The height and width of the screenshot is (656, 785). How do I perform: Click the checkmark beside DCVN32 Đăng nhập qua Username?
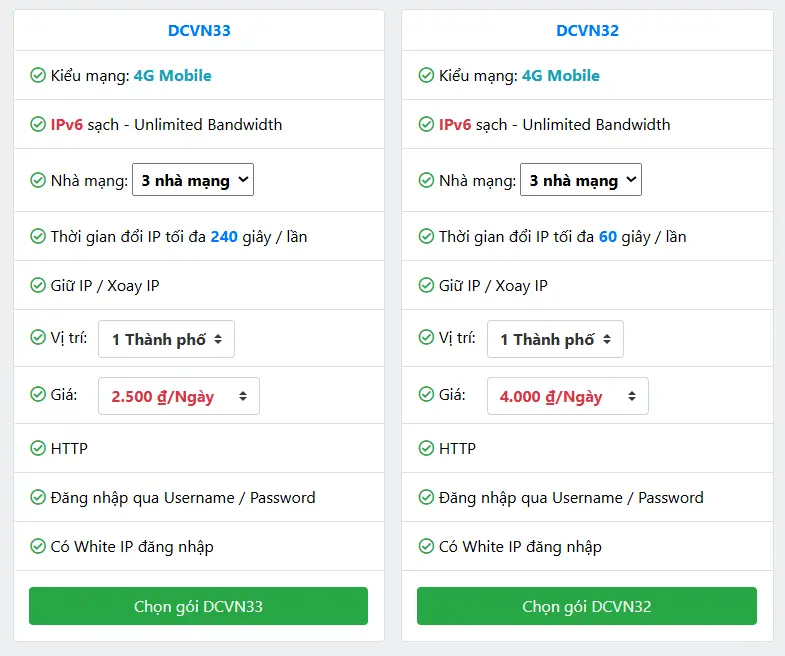426,498
